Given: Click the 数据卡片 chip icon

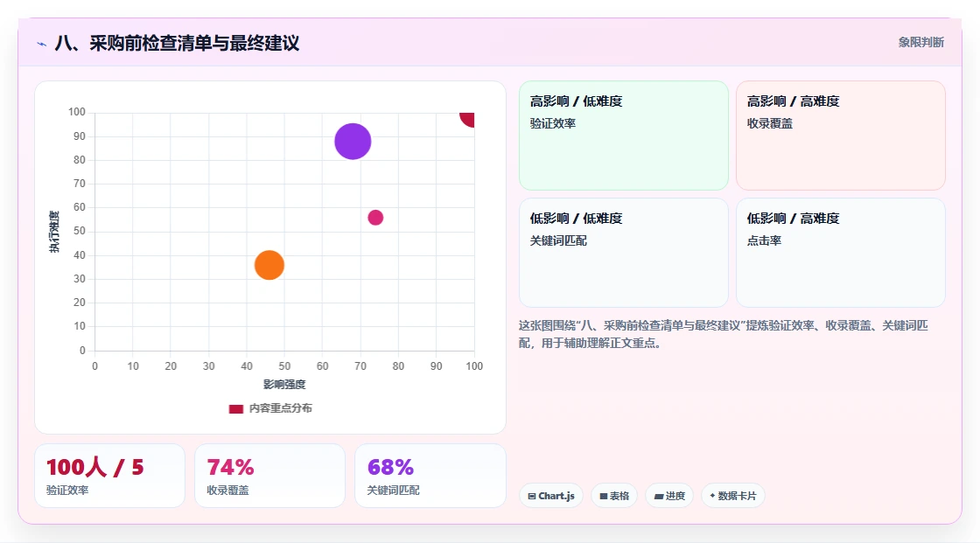Looking at the screenshot, I should click(712, 496).
